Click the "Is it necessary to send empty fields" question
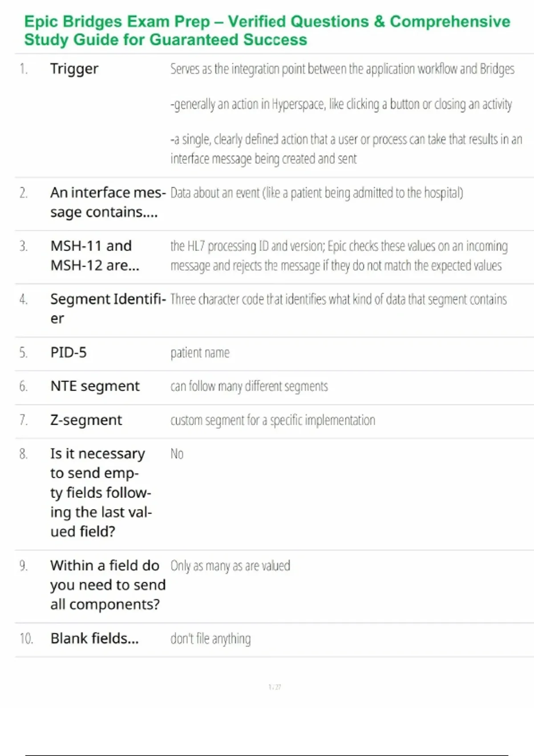Viewport: 534px width, 756px height. coord(101,492)
